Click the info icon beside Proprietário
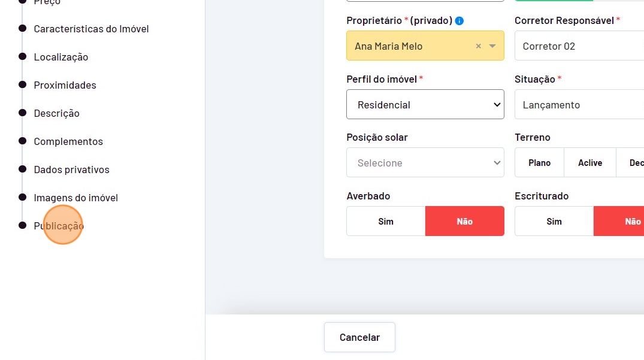 pyautogui.click(x=459, y=21)
